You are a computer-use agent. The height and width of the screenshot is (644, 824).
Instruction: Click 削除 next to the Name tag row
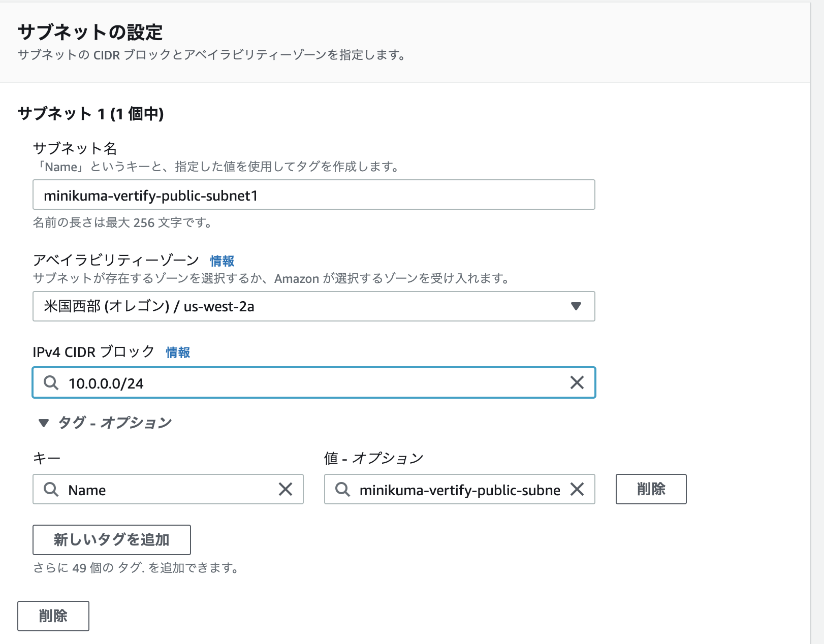tap(651, 489)
